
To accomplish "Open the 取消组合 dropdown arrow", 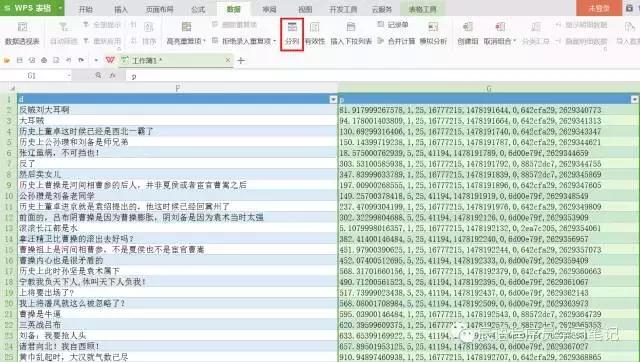I will (515, 41).
